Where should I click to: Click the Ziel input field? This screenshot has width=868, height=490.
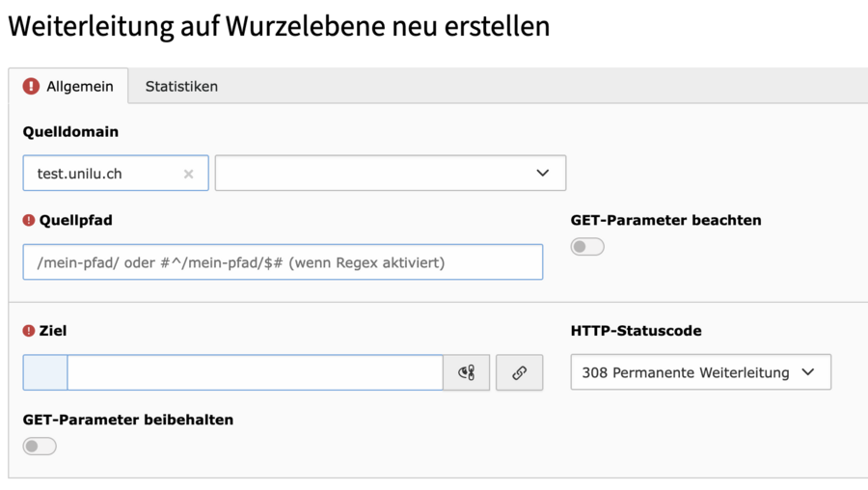coord(255,372)
